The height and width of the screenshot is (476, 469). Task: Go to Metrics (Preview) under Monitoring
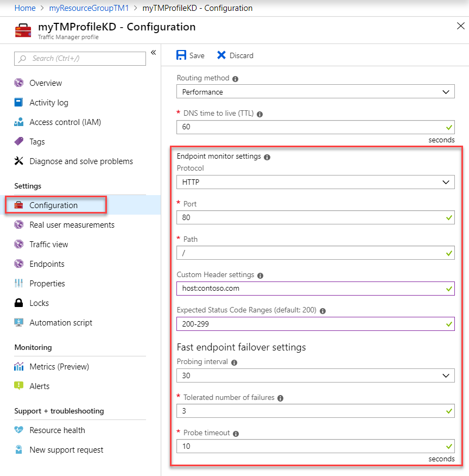(59, 367)
